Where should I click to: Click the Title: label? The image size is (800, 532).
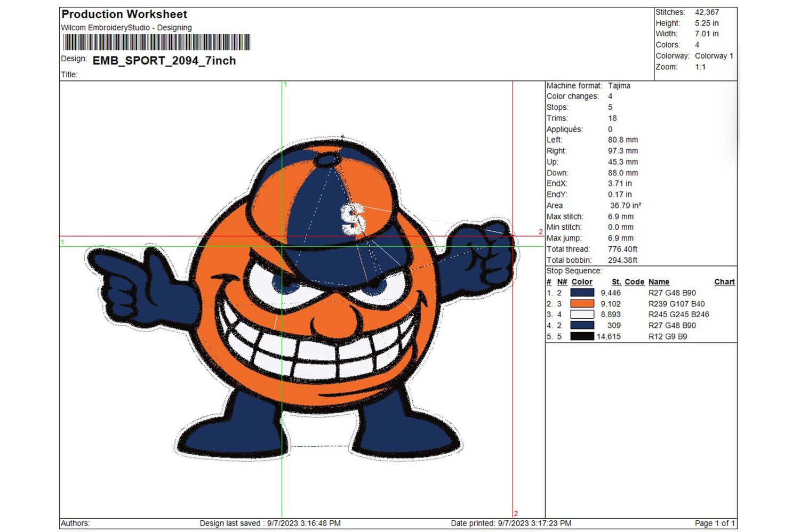tap(69, 75)
